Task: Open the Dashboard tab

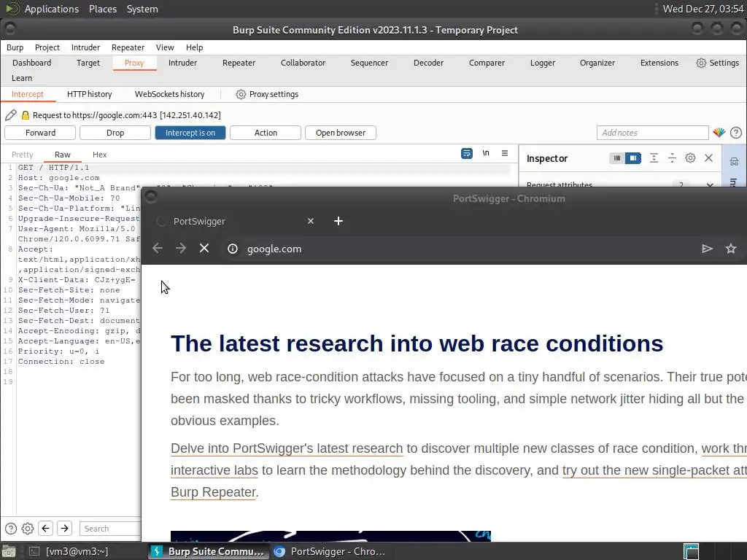Action: (x=31, y=63)
